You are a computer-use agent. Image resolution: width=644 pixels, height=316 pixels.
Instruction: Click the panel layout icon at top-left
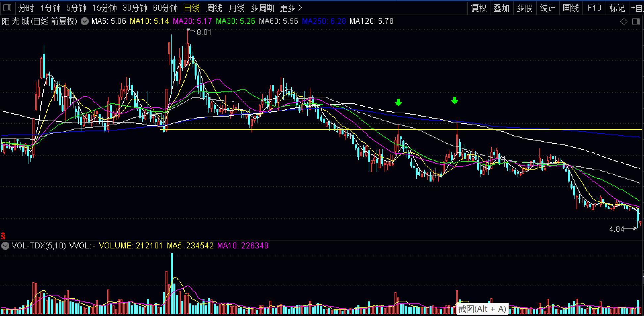coord(7,8)
